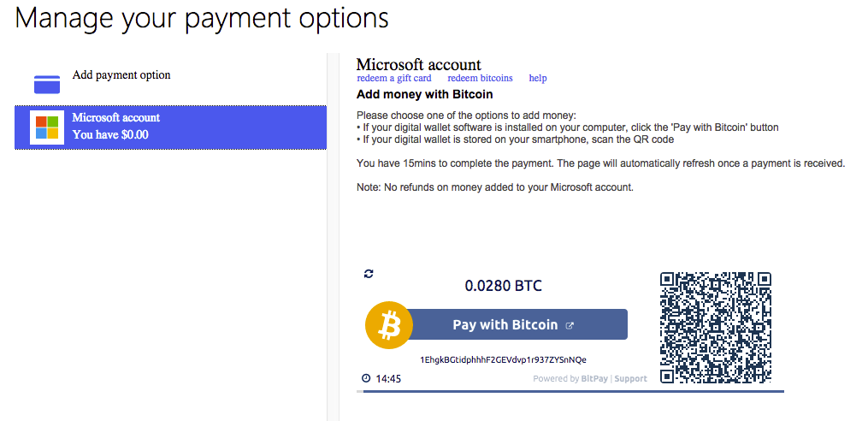868x421 pixels.
Task: Click the orange Bitcoin logo
Action: pyautogui.click(x=389, y=325)
